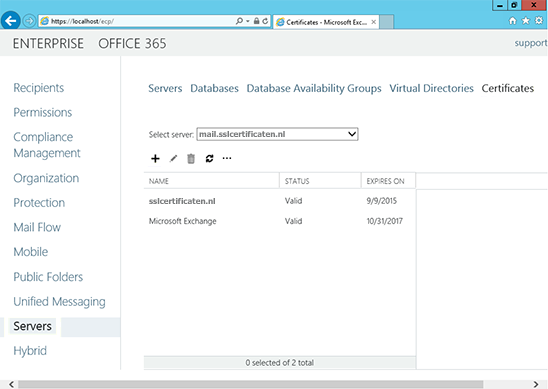This screenshot has width=548, height=389.
Task: Go to Mail Flow section
Action: 37,228
